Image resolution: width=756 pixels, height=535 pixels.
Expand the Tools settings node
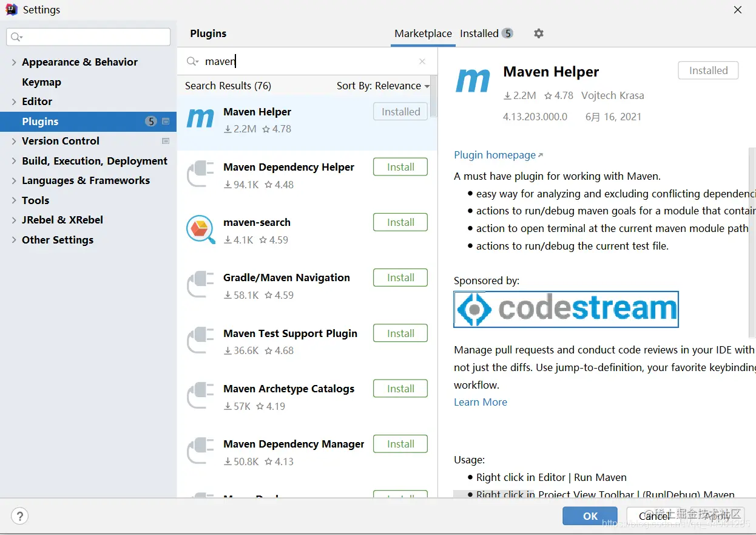(14, 200)
